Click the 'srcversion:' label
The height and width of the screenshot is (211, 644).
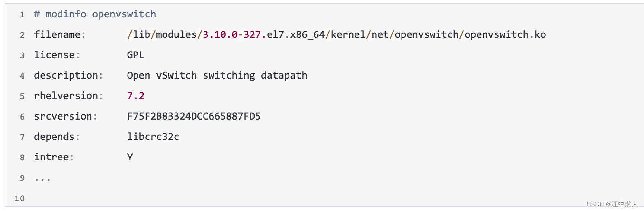(x=65, y=116)
